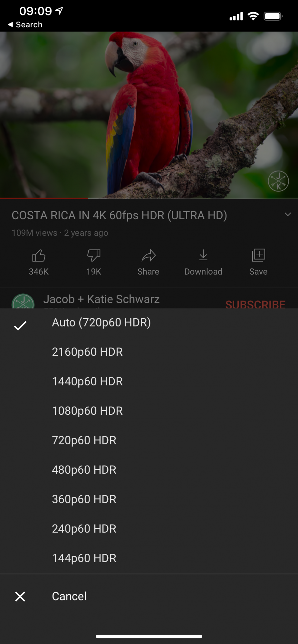Click the red video progress bar
Image resolution: width=298 pixels, height=644 pixels.
coord(44,198)
